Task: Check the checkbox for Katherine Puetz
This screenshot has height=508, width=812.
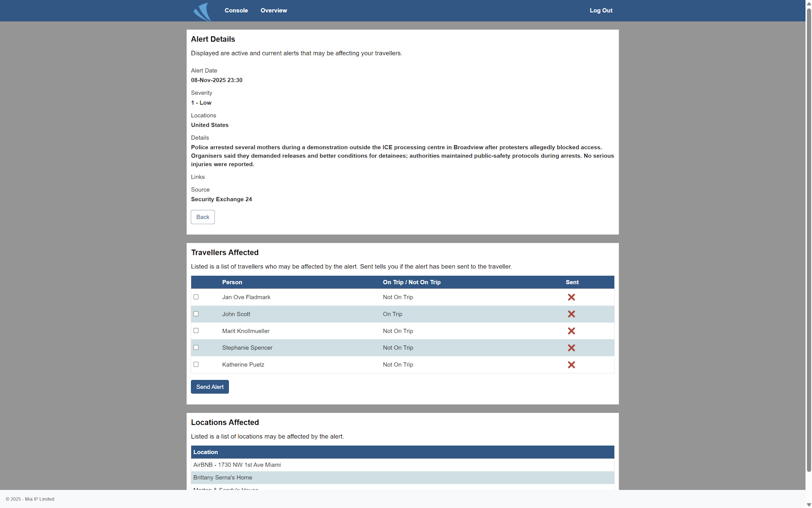Action: pos(196,364)
